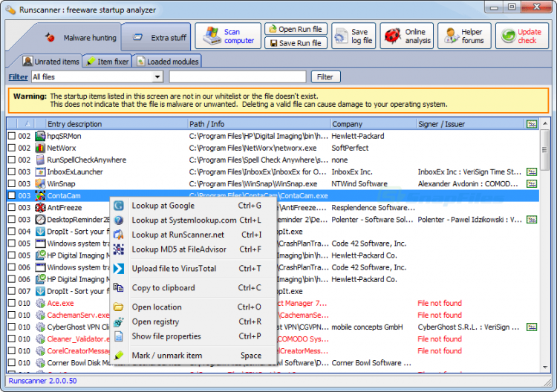The height and width of the screenshot is (392, 557).
Task: Open the Loaded modules tab
Action: click(x=167, y=62)
